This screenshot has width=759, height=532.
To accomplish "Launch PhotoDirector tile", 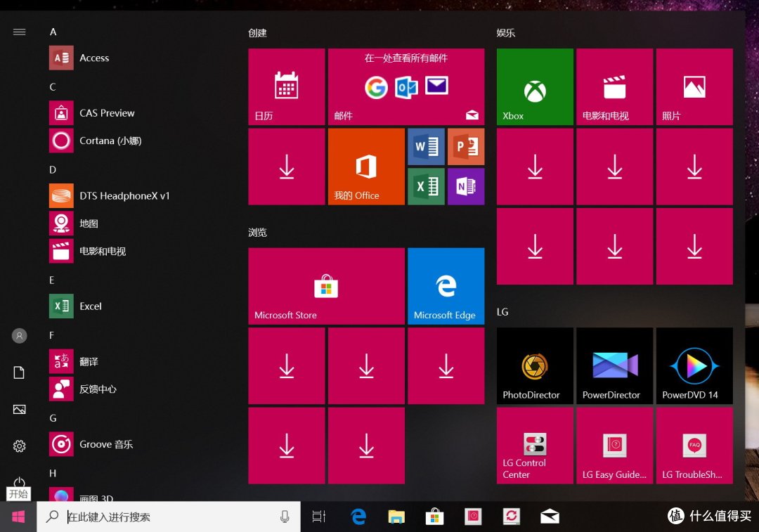I will pos(535,366).
